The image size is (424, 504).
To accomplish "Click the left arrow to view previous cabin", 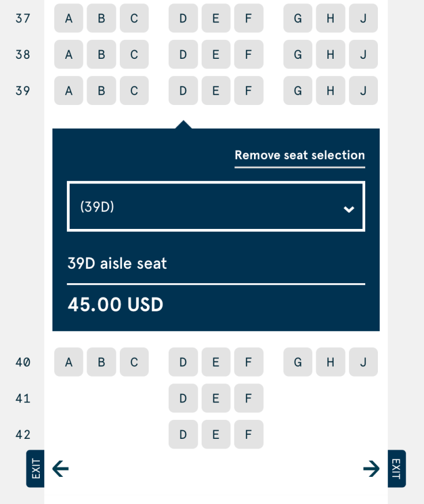I will (60, 469).
